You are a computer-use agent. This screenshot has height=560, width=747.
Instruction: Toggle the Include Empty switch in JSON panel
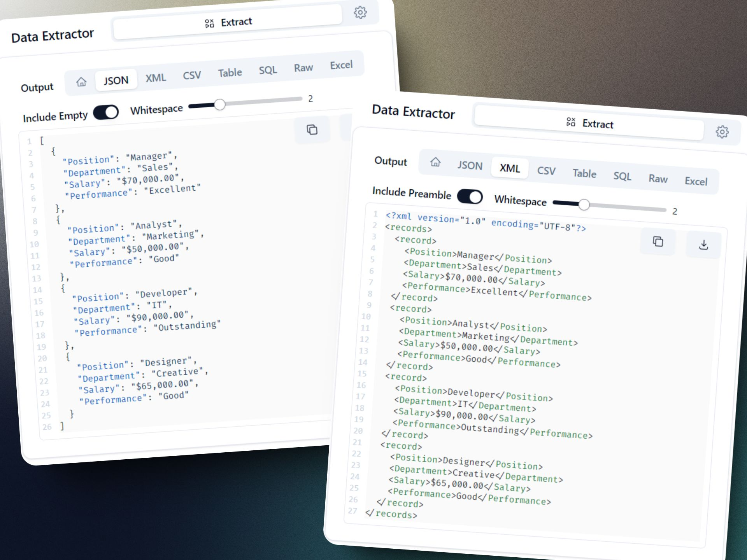pyautogui.click(x=104, y=112)
